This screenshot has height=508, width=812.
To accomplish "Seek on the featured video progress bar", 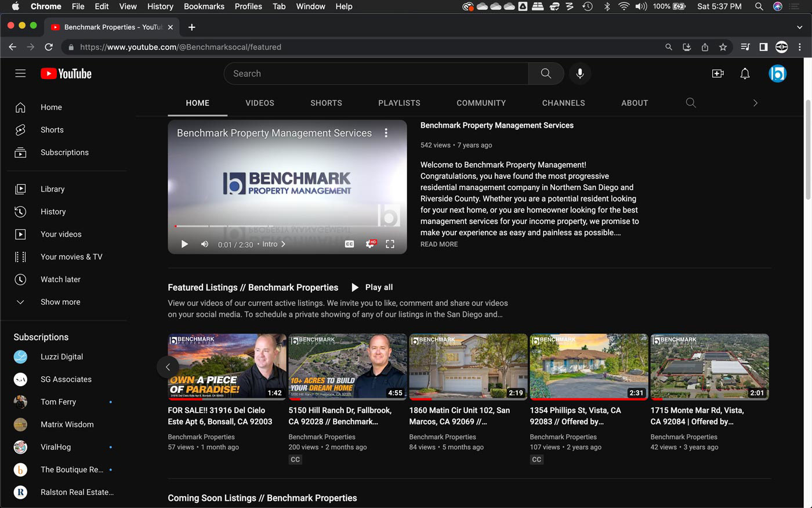I will (x=287, y=226).
